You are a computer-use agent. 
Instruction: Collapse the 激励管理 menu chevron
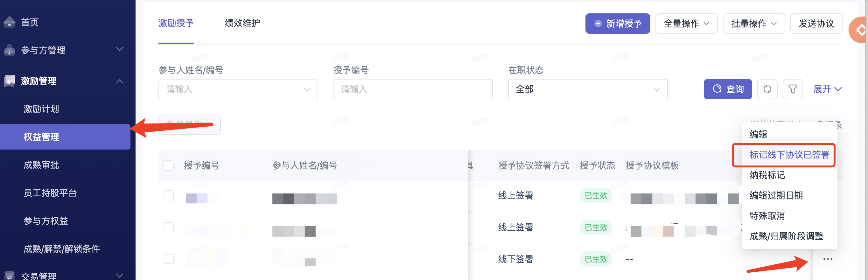point(119,81)
